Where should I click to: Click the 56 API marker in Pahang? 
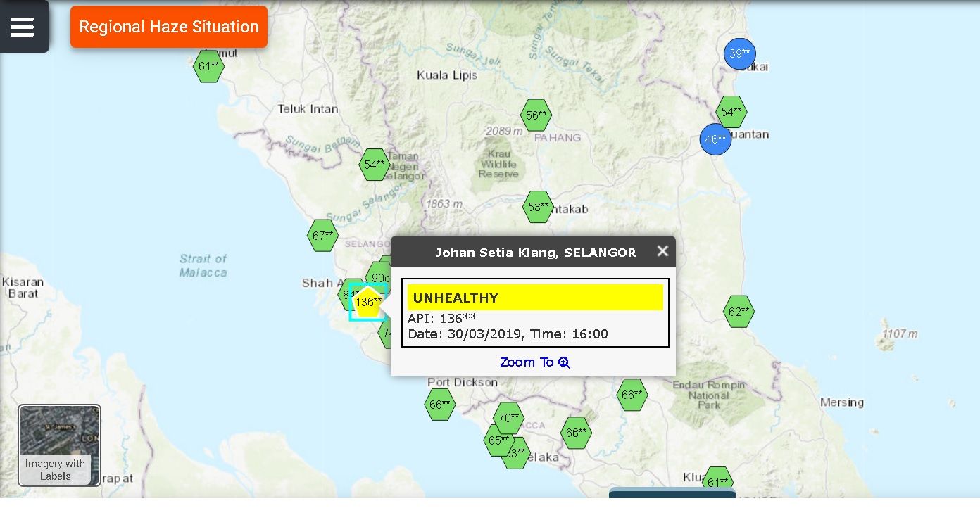[536, 115]
